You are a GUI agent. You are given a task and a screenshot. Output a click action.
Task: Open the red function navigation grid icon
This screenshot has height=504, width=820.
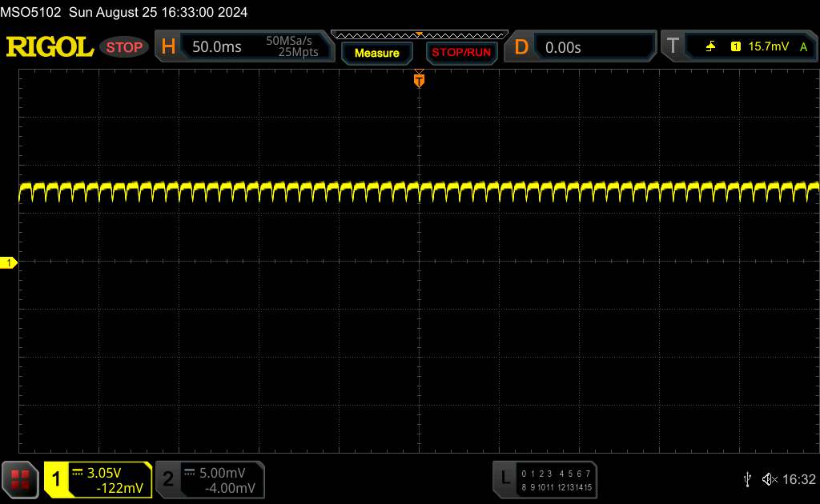pos(20,479)
